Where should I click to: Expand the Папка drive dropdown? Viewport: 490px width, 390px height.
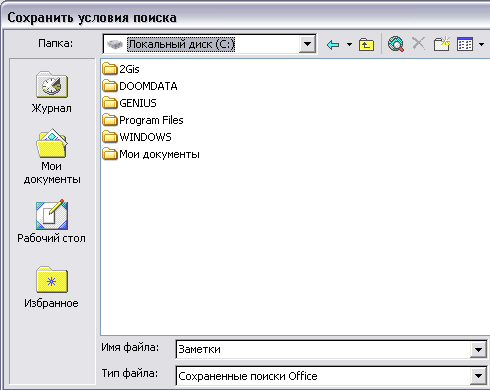point(307,44)
